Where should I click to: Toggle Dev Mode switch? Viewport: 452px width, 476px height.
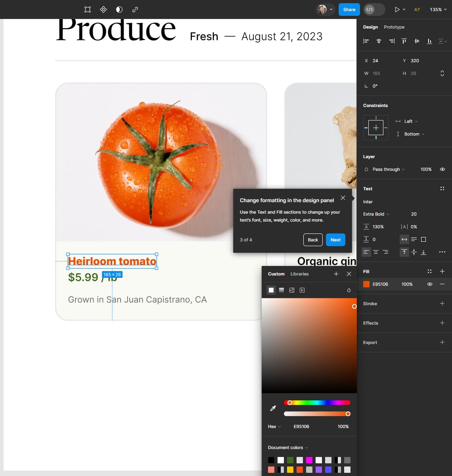click(x=374, y=10)
